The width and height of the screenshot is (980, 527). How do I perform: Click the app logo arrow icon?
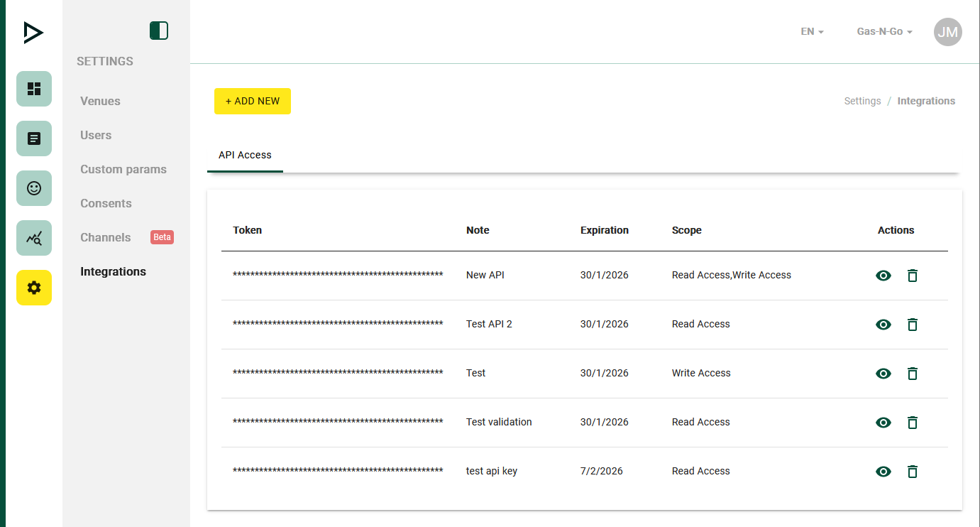click(x=33, y=33)
